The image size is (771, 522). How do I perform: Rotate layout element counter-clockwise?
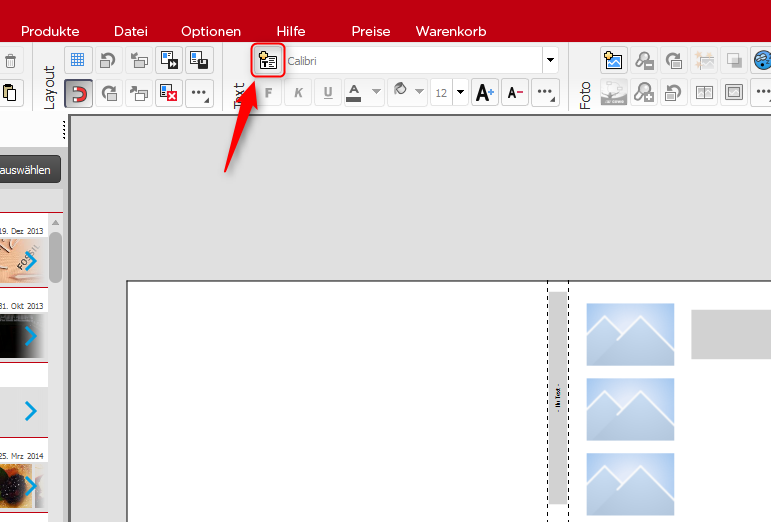(108, 60)
